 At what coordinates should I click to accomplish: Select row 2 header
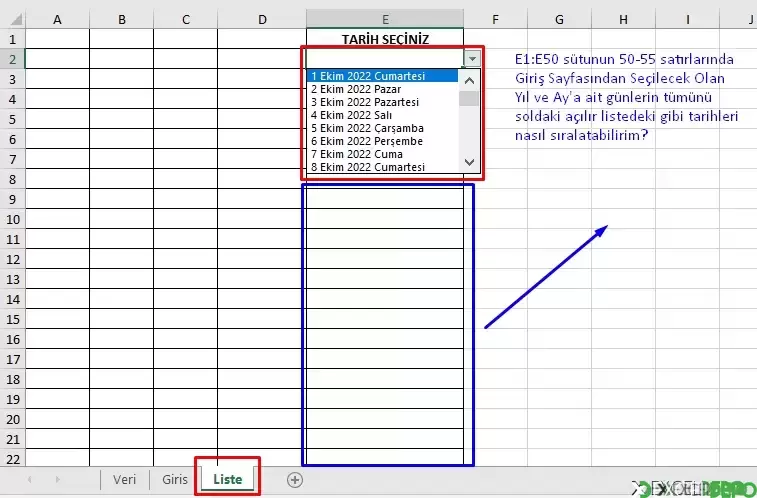click(x=13, y=59)
